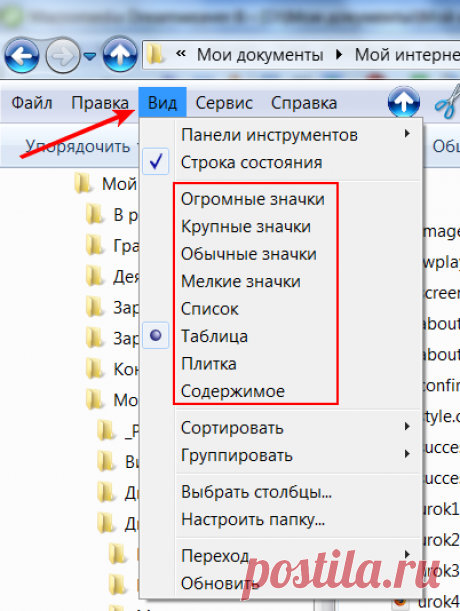This screenshot has height=611, width=460.
Task: Click folder icon beside В р
Action: tap(95, 215)
